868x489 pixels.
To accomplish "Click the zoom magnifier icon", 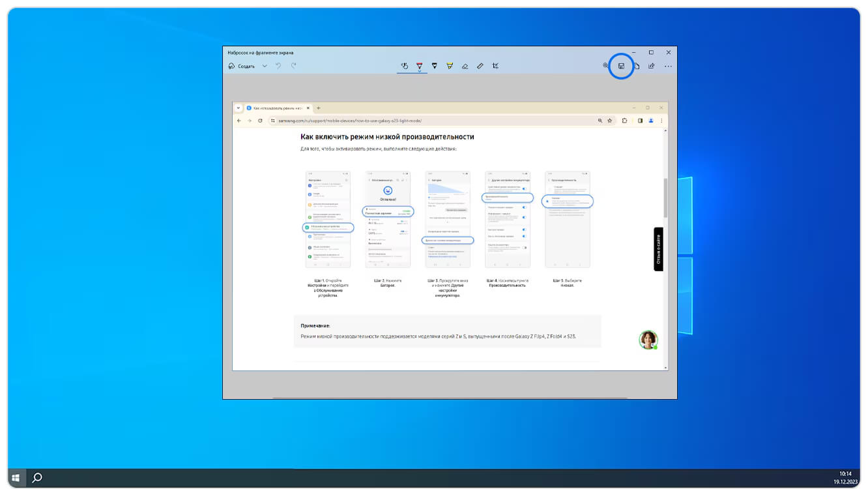I will (605, 66).
